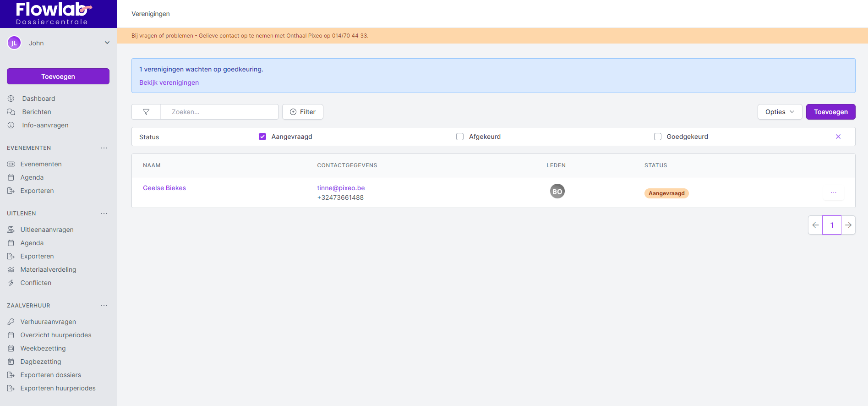Uncheck the Aangevraagd status checkbox
This screenshot has width=868, height=406.
(262, 137)
